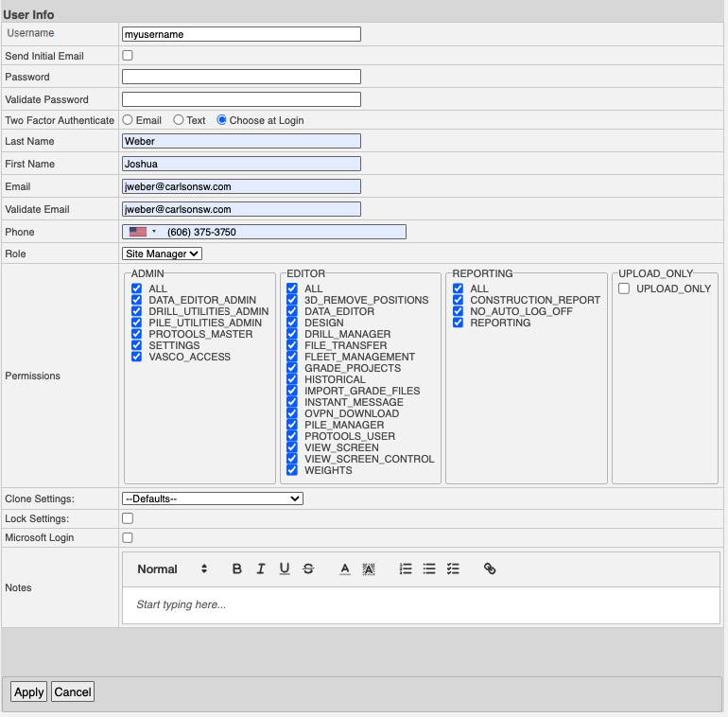
Task: Insert a link in Notes editor
Action: [x=490, y=568]
